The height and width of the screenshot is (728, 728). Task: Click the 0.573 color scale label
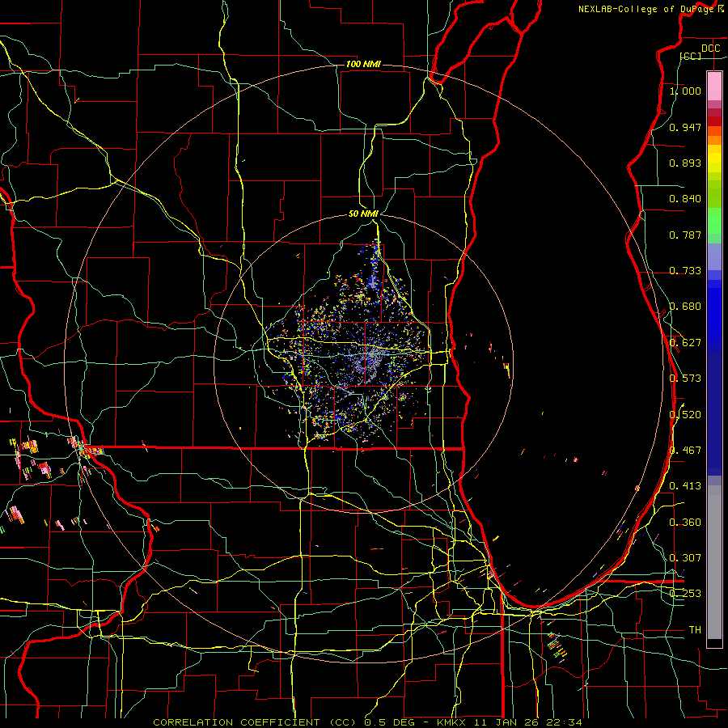coord(685,378)
